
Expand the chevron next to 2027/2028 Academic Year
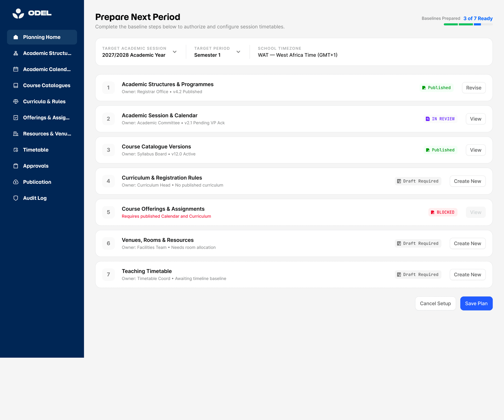click(175, 52)
